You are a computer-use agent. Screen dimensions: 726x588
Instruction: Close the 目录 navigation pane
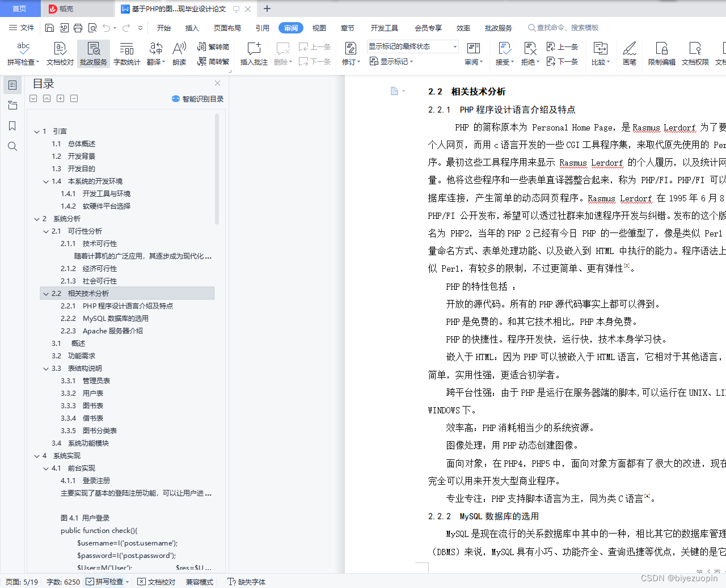[x=217, y=83]
